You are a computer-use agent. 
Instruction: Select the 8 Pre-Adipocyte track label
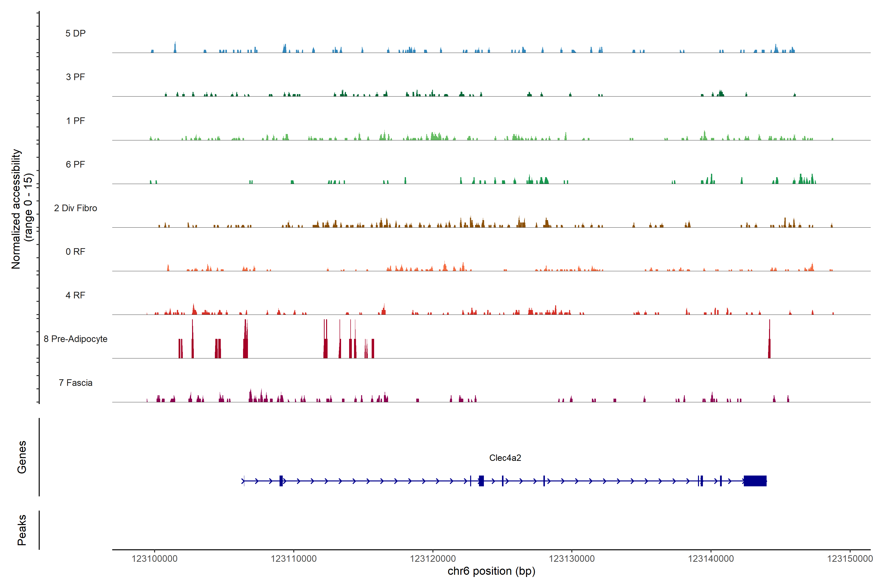[x=75, y=339]
